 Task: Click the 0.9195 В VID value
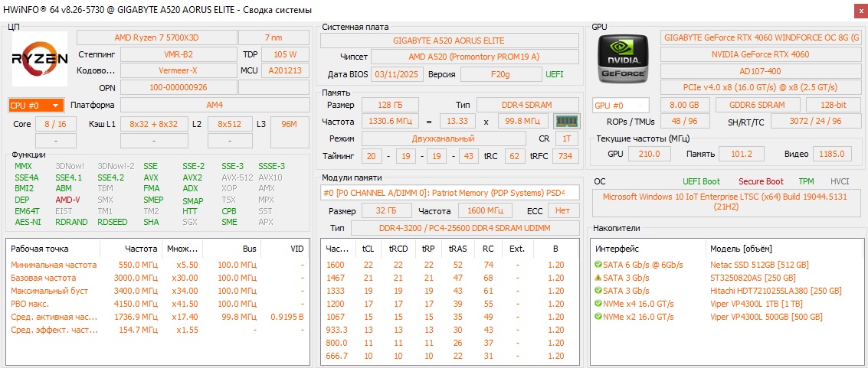tap(287, 317)
